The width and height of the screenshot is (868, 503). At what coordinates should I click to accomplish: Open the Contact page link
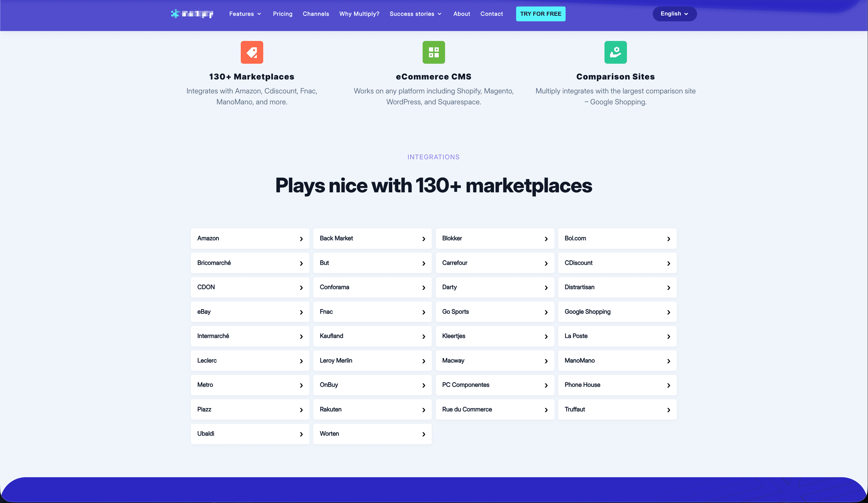pyautogui.click(x=492, y=14)
